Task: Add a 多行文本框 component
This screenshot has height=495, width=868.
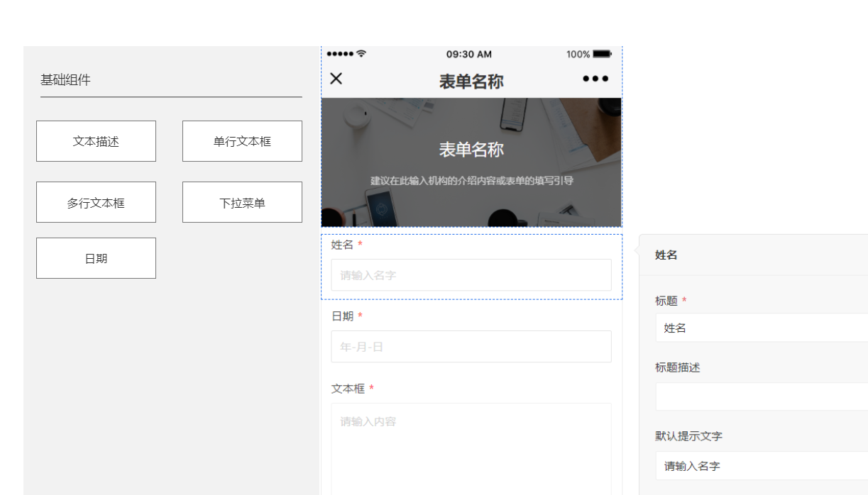Action: pyautogui.click(x=96, y=202)
